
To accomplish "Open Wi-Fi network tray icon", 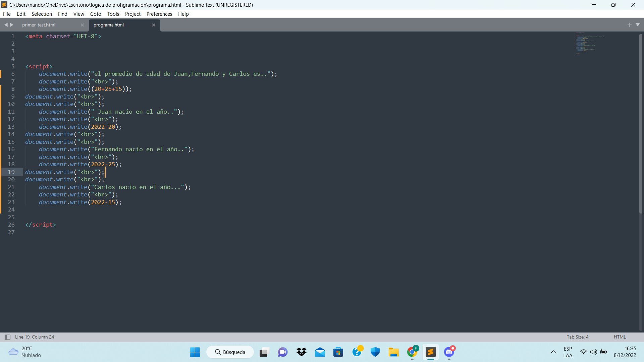I will click(584, 352).
